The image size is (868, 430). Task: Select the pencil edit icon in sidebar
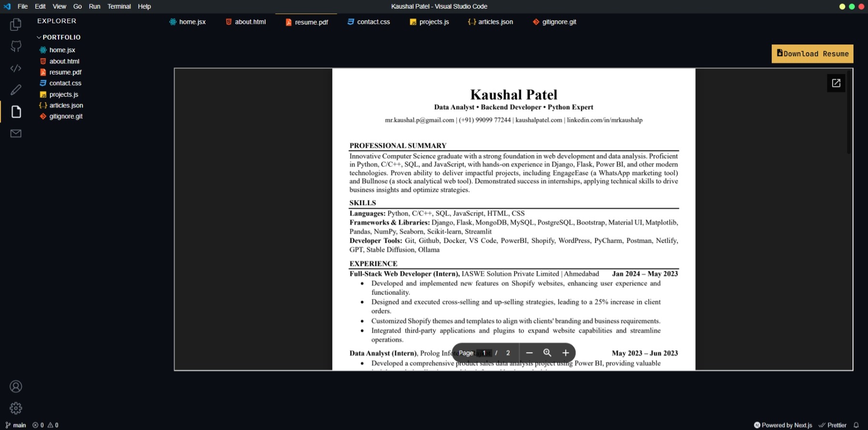[x=16, y=90]
